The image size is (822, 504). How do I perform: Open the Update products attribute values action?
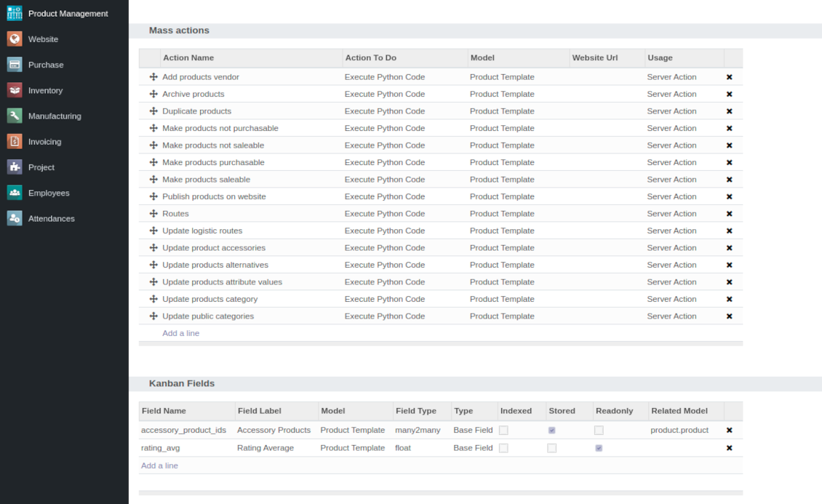click(223, 282)
